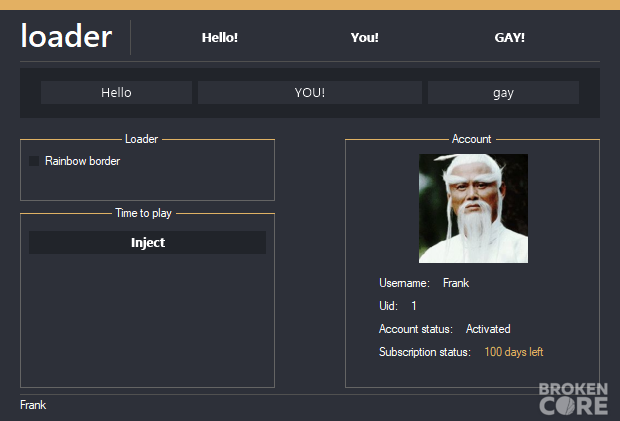Click the Account status: label

[416, 329]
